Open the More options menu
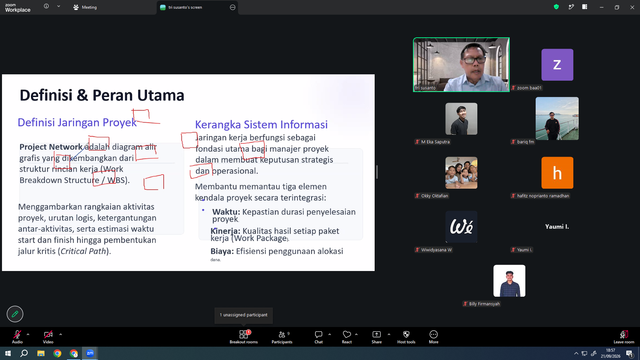Screen dimensions: 640x360 point(433,336)
